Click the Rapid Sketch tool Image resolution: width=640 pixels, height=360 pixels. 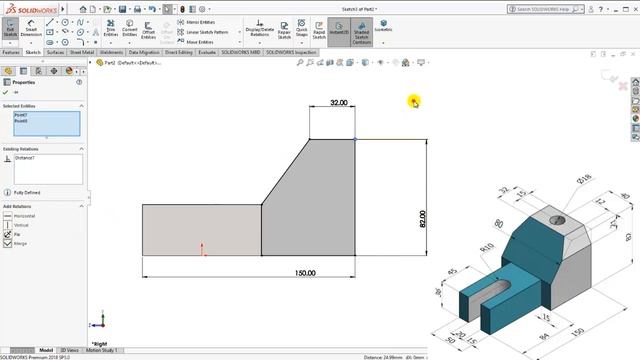(x=319, y=30)
